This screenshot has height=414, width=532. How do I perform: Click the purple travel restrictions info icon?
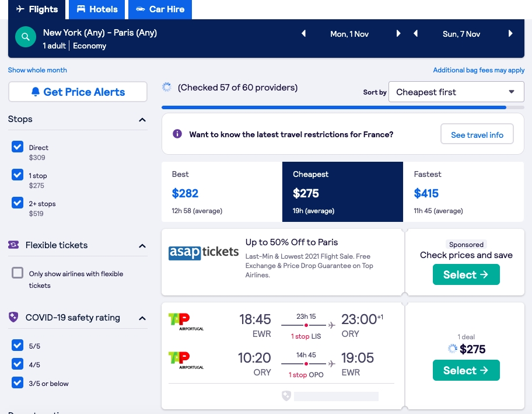pyautogui.click(x=177, y=134)
